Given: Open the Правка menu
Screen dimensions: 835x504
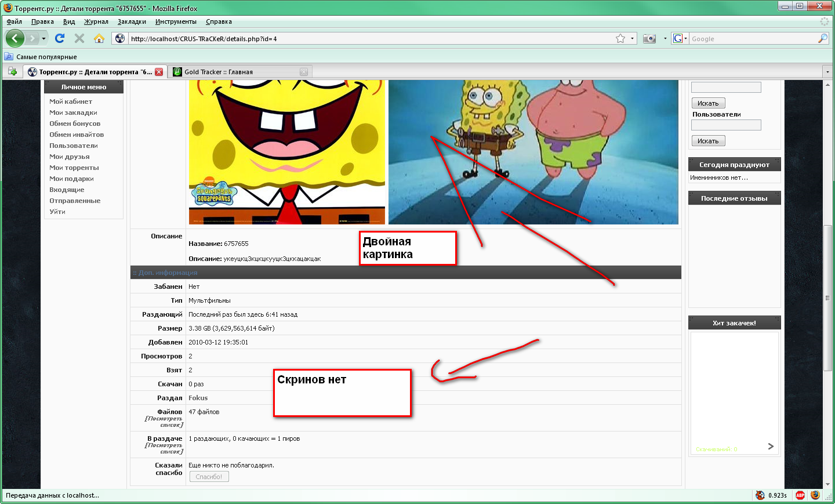Looking at the screenshot, I should [x=42, y=21].
